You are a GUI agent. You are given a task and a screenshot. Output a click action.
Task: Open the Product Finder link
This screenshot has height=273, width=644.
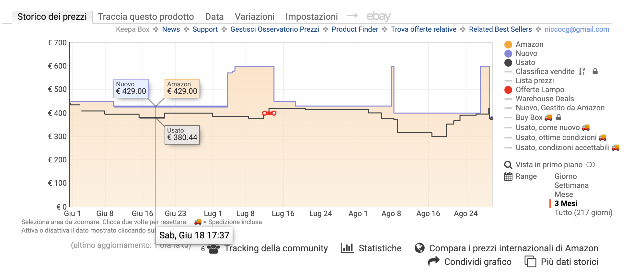click(x=355, y=29)
